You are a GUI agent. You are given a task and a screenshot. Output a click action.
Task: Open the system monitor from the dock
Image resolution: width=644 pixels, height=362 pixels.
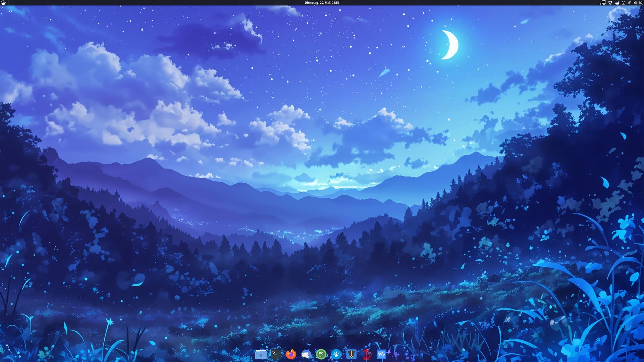tap(381, 354)
